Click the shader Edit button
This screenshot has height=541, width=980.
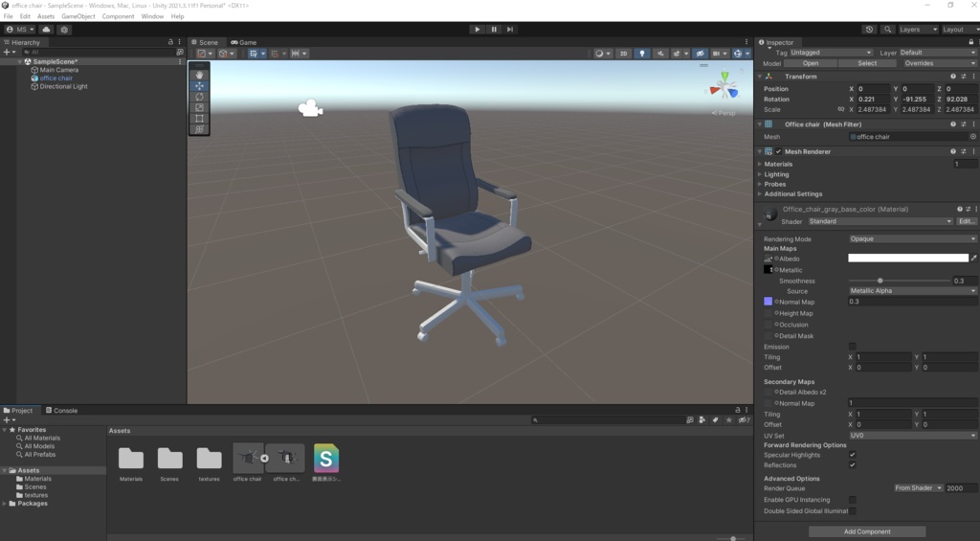967,221
